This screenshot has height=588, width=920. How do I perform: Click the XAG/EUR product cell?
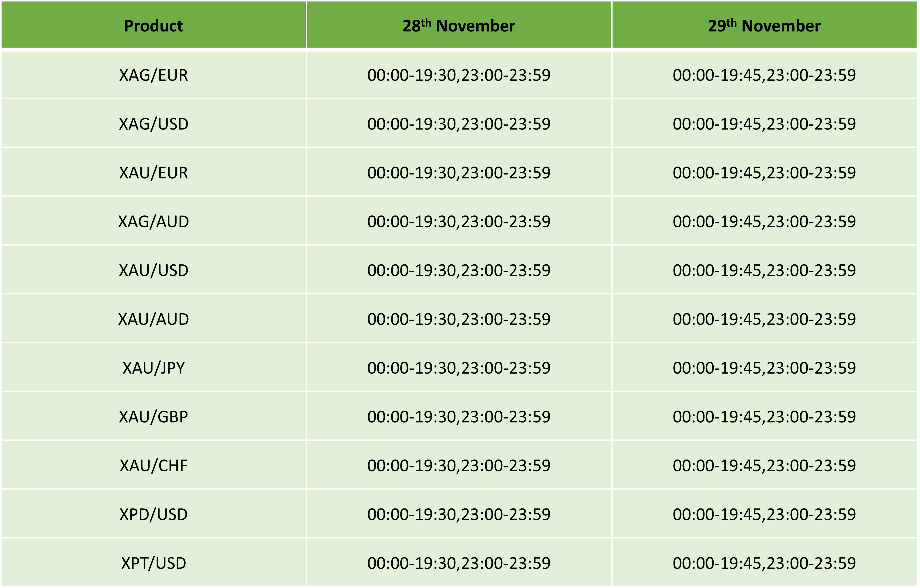153,75
